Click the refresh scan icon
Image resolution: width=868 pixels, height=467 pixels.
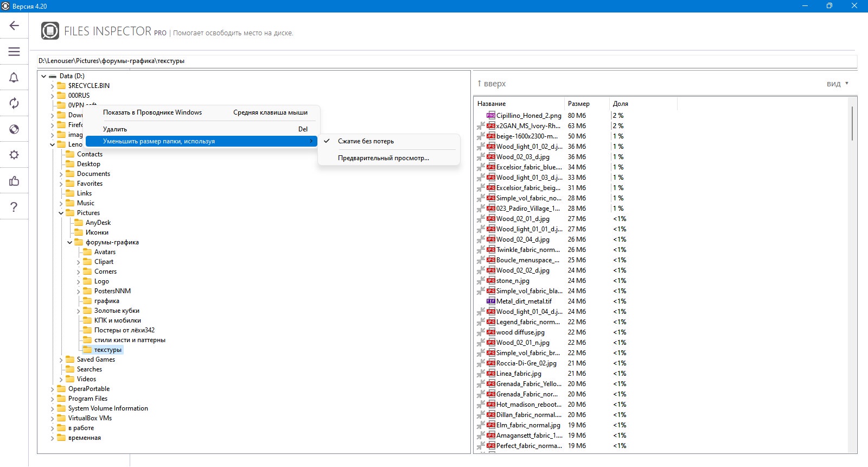14,103
